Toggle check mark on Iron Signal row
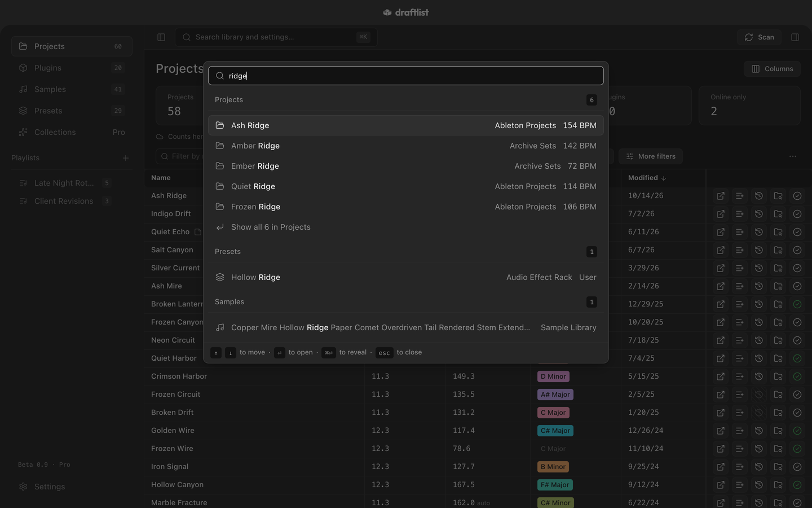The image size is (812, 508). pos(797,467)
